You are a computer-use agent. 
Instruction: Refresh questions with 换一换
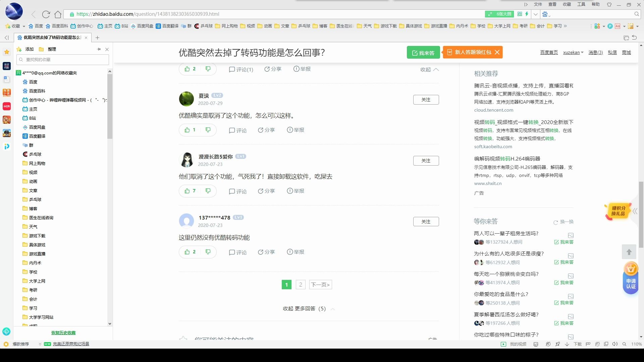pos(563,222)
